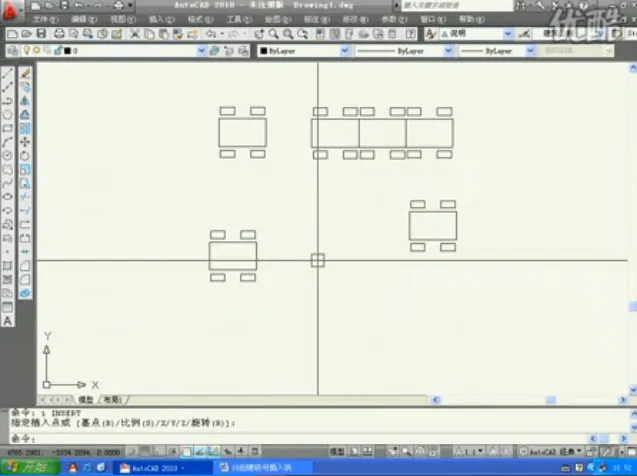Select the Move tool in the Modify toolbar

coord(25,142)
